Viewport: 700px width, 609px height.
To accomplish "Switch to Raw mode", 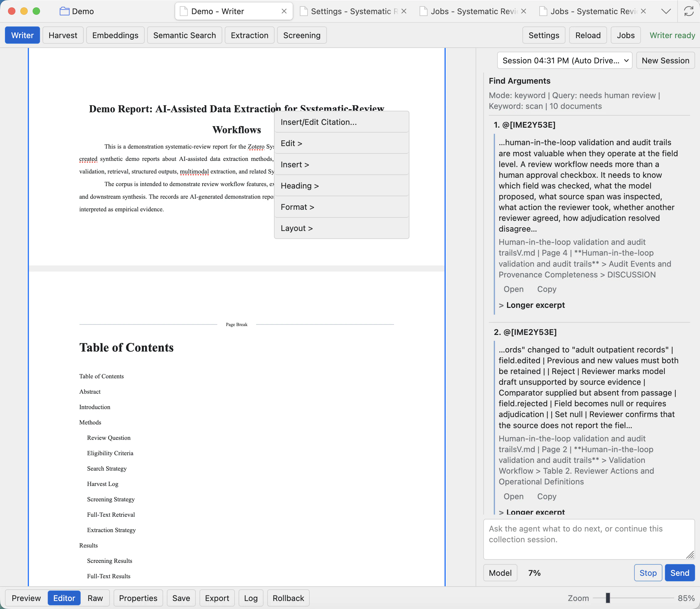I will (x=95, y=598).
